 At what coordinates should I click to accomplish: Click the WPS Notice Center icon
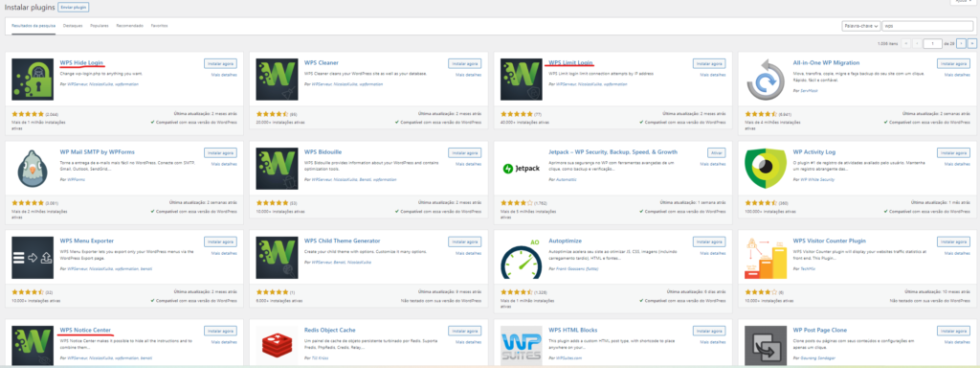point(33,346)
